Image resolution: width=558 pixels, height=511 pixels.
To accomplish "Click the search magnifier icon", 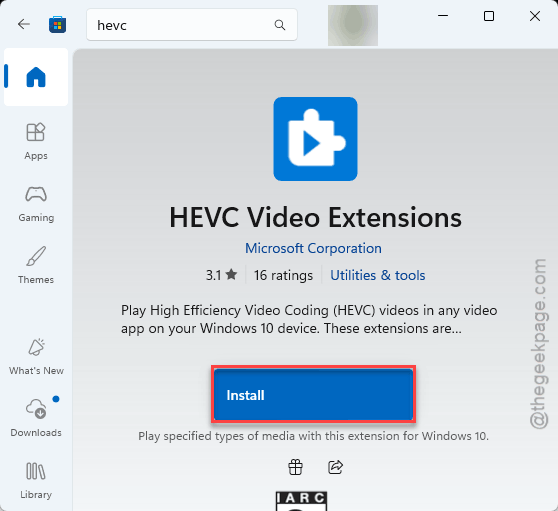I will 280,25.
